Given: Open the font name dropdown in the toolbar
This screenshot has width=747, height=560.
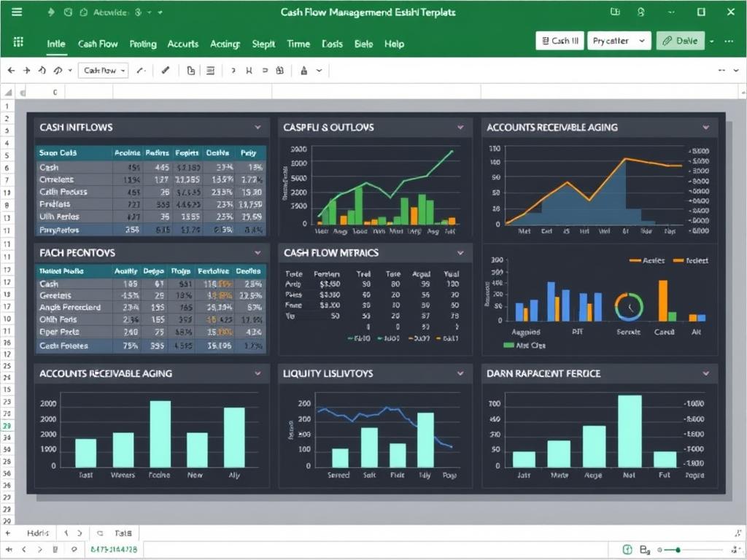Looking at the screenshot, I should pos(102,70).
